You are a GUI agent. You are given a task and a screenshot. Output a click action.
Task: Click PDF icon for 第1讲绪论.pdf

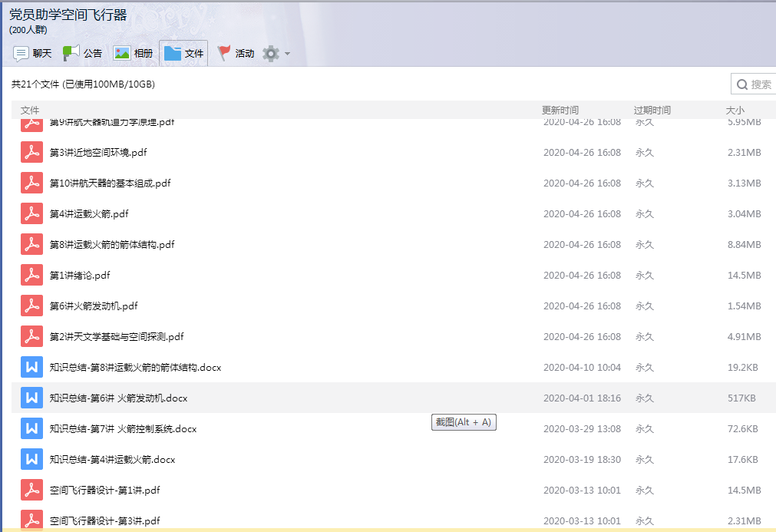pyautogui.click(x=31, y=275)
